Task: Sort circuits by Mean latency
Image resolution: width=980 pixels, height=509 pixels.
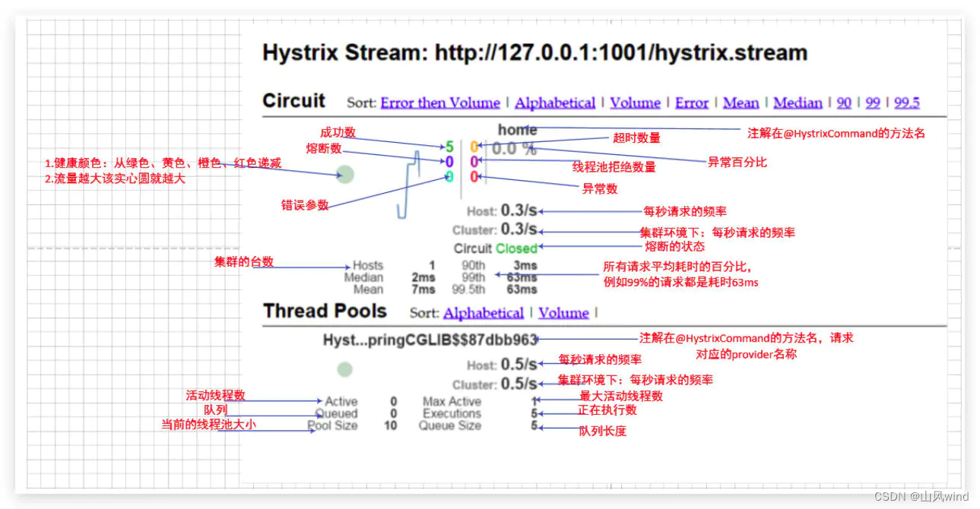Action: pyautogui.click(x=741, y=103)
